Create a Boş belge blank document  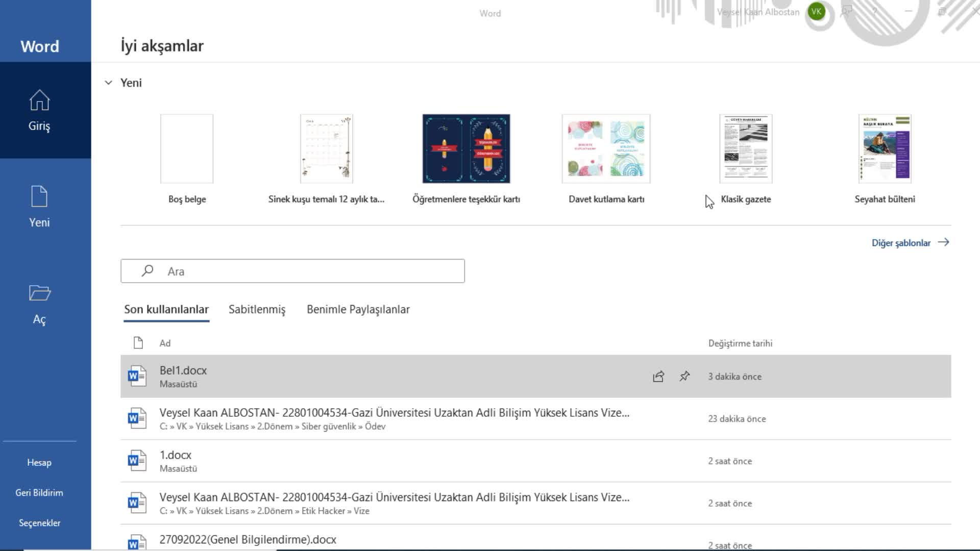pyautogui.click(x=187, y=159)
